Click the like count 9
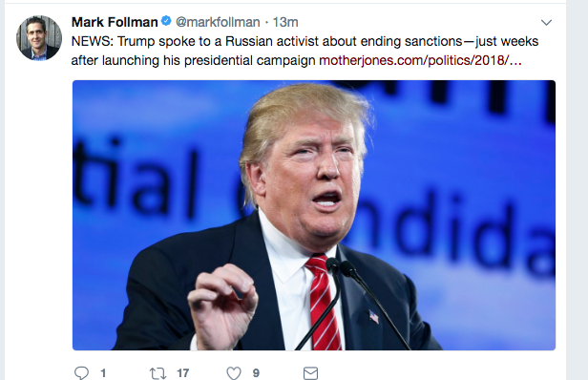 pyautogui.click(x=256, y=373)
